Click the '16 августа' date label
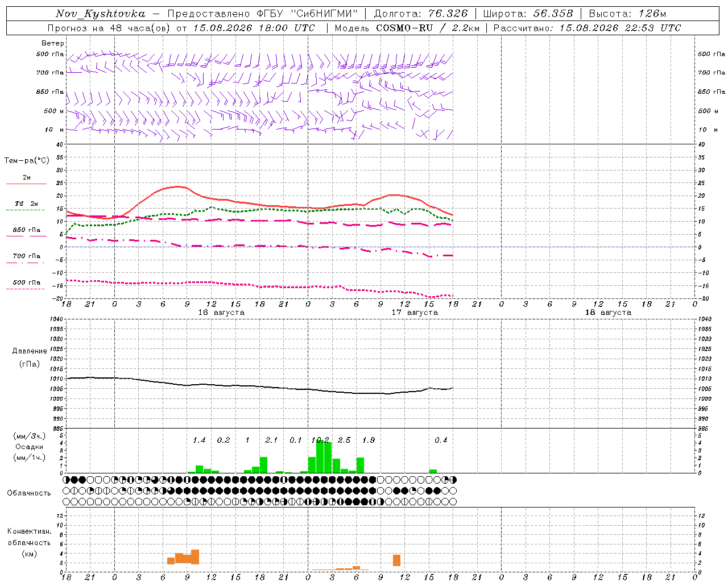The height and width of the screenshot is (582, 728). pos(221,313)
